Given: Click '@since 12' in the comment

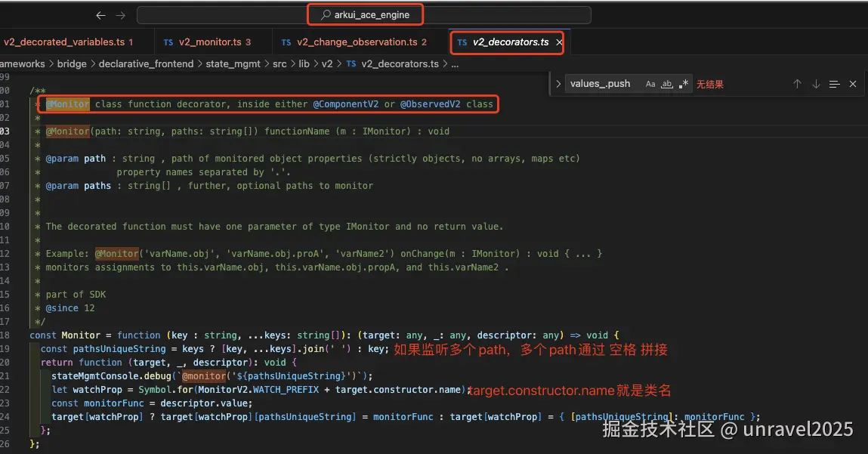Looking at the screenshot, I should coord(70,308).
